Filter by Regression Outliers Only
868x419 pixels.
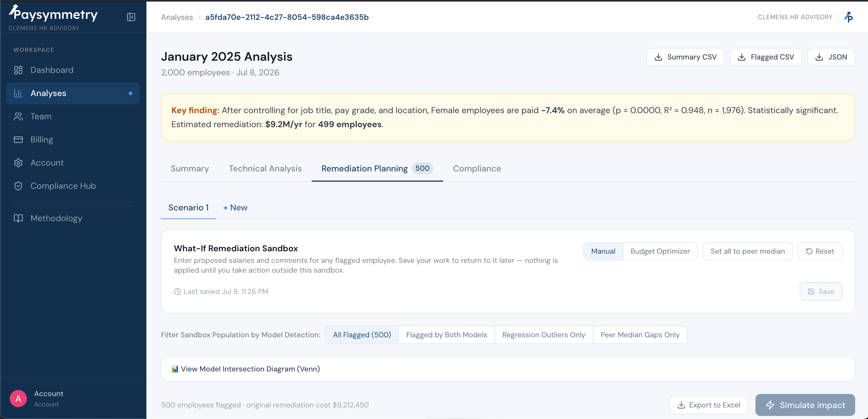point(543,335)
